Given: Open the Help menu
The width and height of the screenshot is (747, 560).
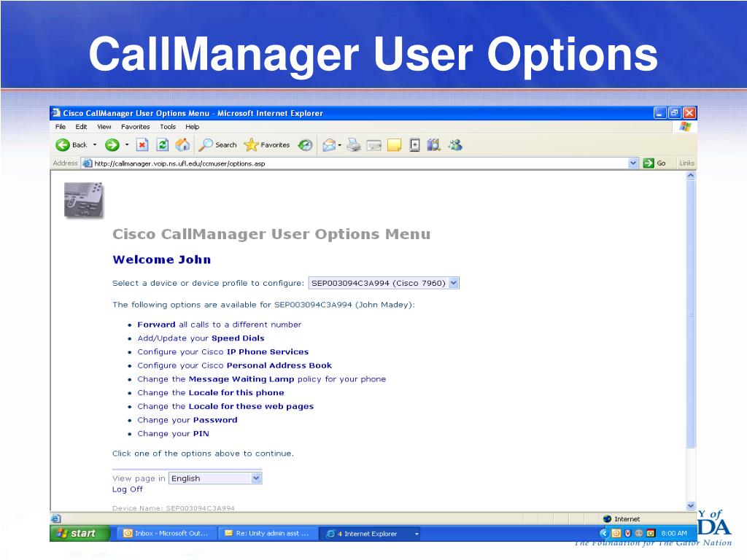Looking at the screenshot, I should tap(193, 127).
